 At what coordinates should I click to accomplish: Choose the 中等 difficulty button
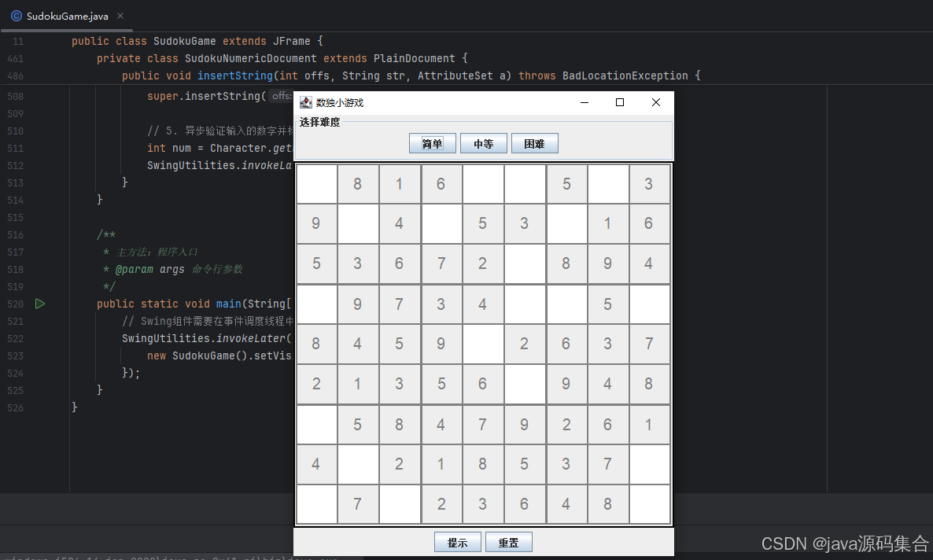tap(484, 143)
